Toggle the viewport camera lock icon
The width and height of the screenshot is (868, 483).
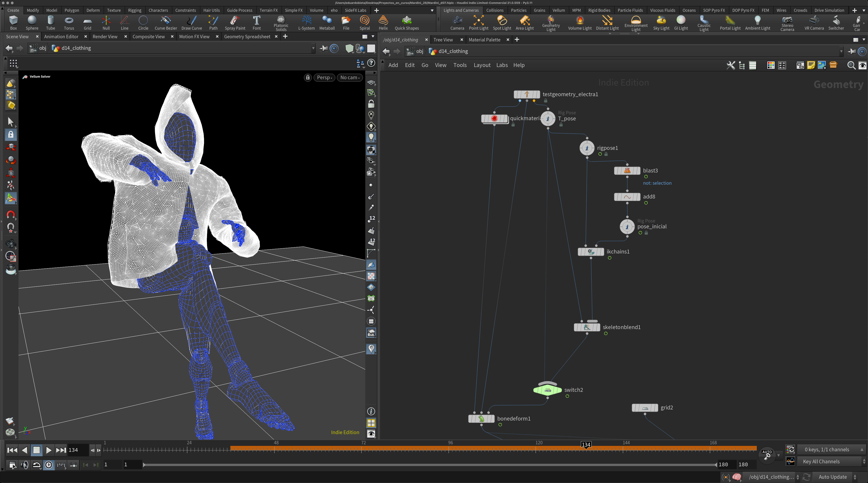tap(307, 78)
